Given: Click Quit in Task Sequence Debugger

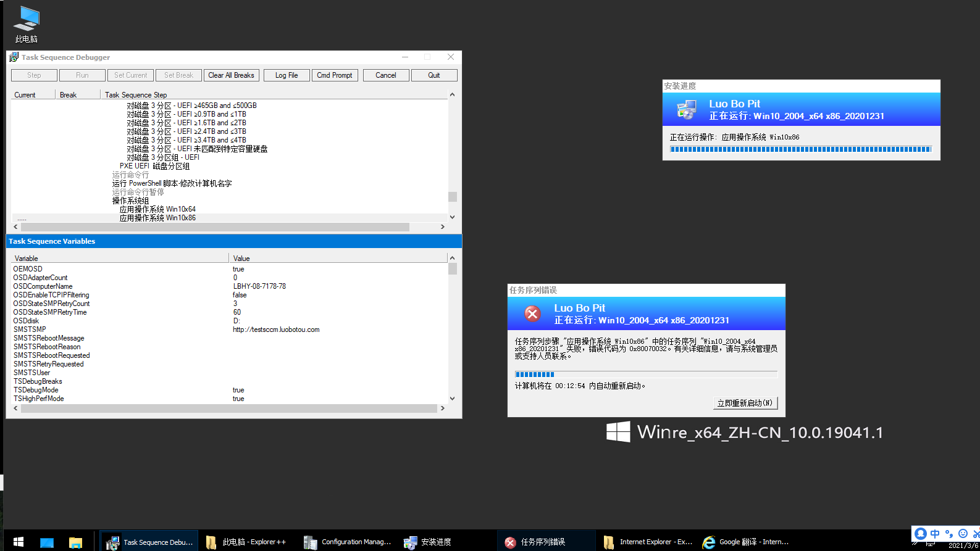Looking at the screenshot, I should click(434, 75).
